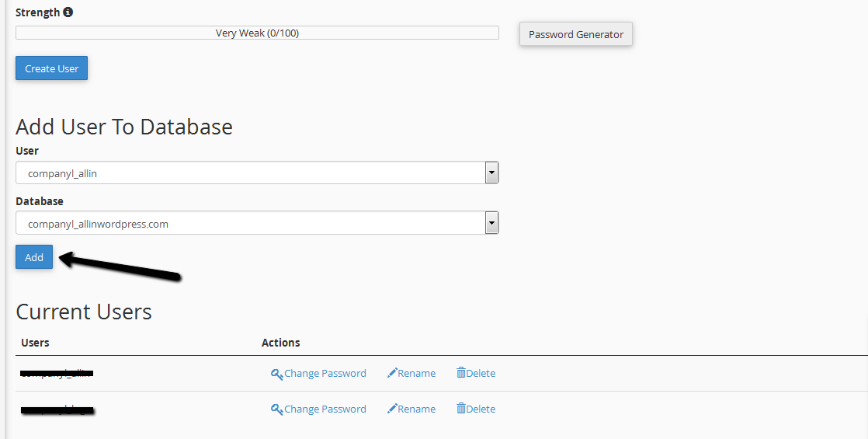The height and width of the screenshot is (439, 868).
Task: Select the companyl_allin user combo box
Action: click(248, 173)
